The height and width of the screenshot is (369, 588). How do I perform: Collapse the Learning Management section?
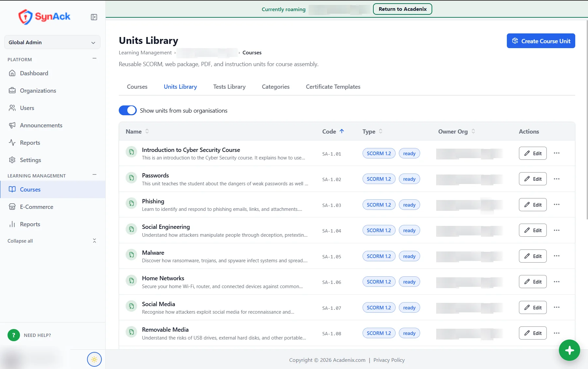pos(94,175)
